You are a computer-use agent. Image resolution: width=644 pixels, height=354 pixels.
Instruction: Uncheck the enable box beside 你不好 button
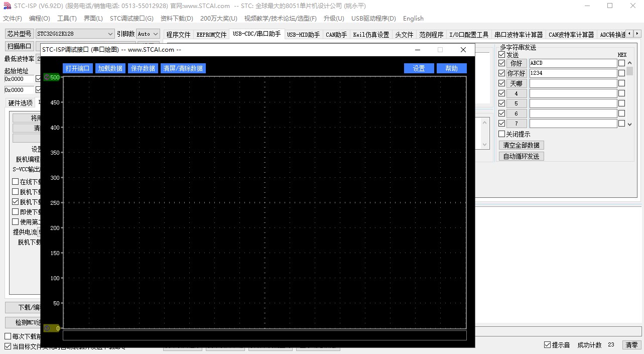[501, 73]
